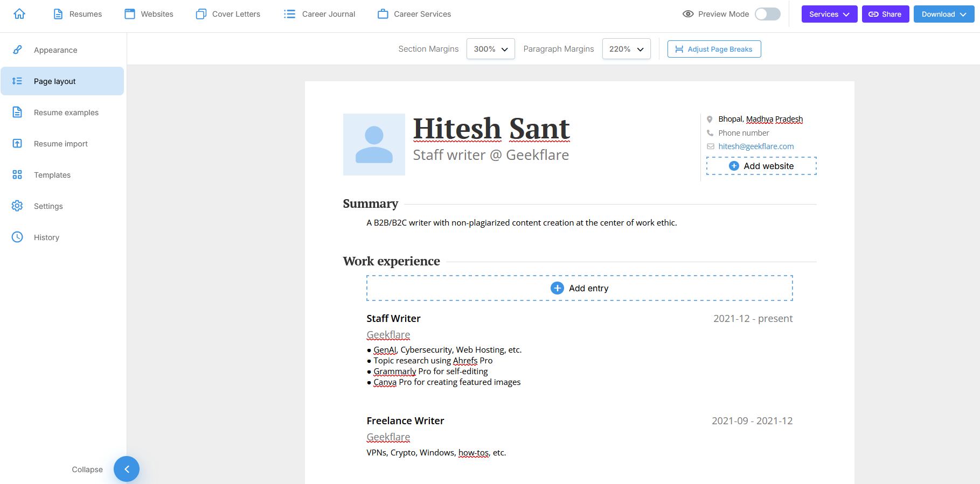Click the Templates grid icon
This screenshot has height=484, width=980.
pyautogui.click(x=17, y=174)
